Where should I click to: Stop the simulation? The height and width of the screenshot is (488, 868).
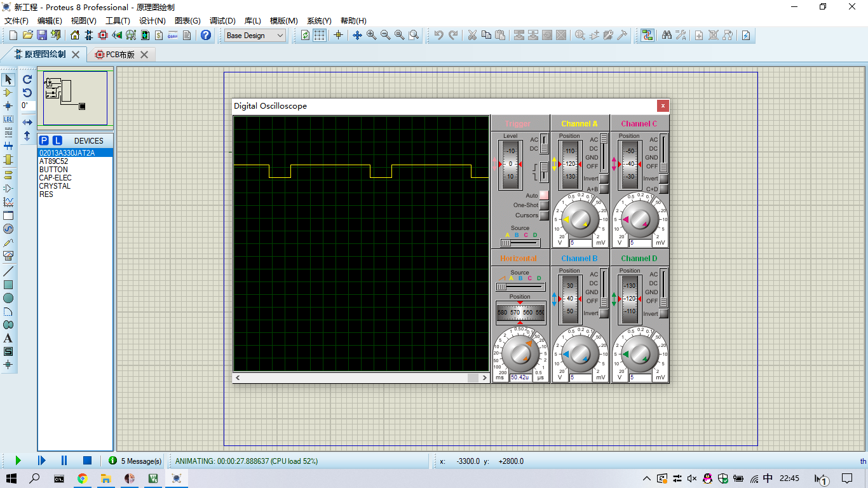pyautogui.click(x=87, y=461)
